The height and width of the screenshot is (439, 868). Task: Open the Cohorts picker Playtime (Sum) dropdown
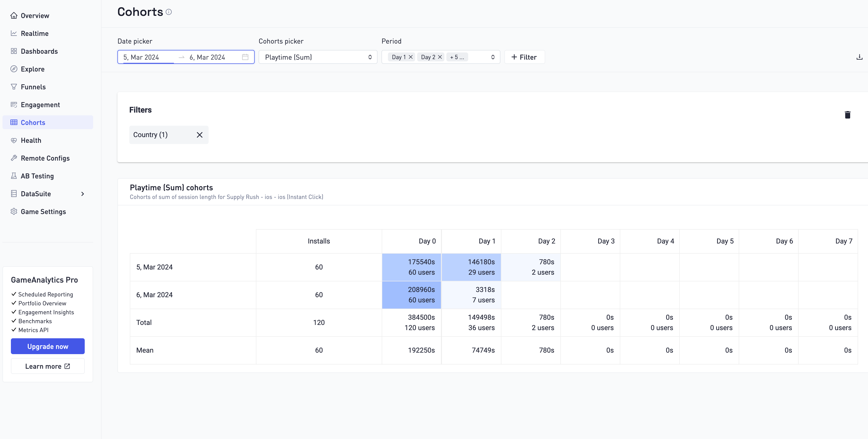click(x=318, y=57)
